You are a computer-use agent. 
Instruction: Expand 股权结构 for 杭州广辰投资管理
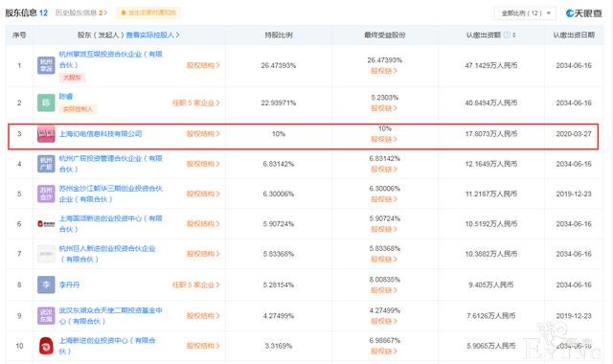pos(203,164)
